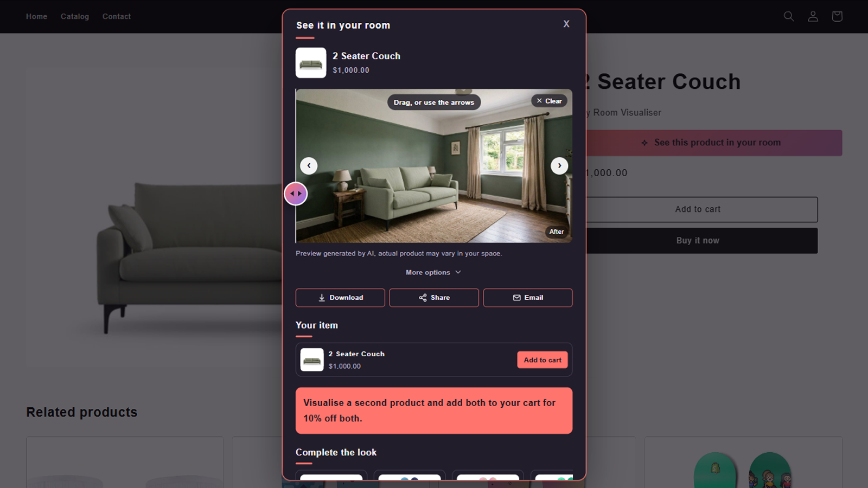
Task: Click the couch thumbnail under Your item
Action: tap(312, 359)
